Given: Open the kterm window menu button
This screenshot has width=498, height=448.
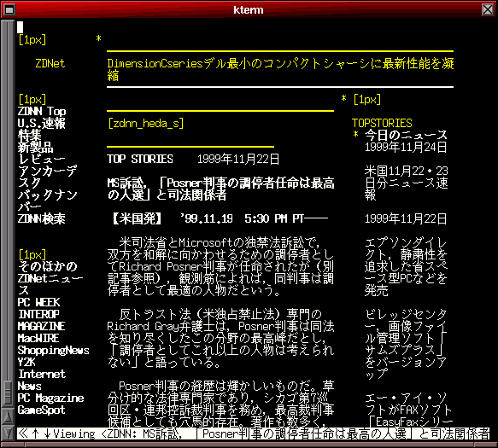Looking at the screenshot, I should coord(9,9).
